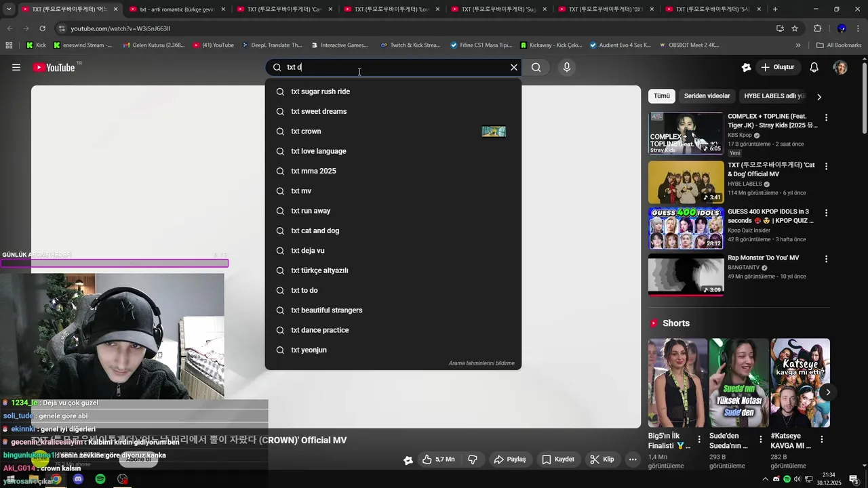
Task: Select the 'Seriden videolar' filter chip
Action: click(707, 96)
